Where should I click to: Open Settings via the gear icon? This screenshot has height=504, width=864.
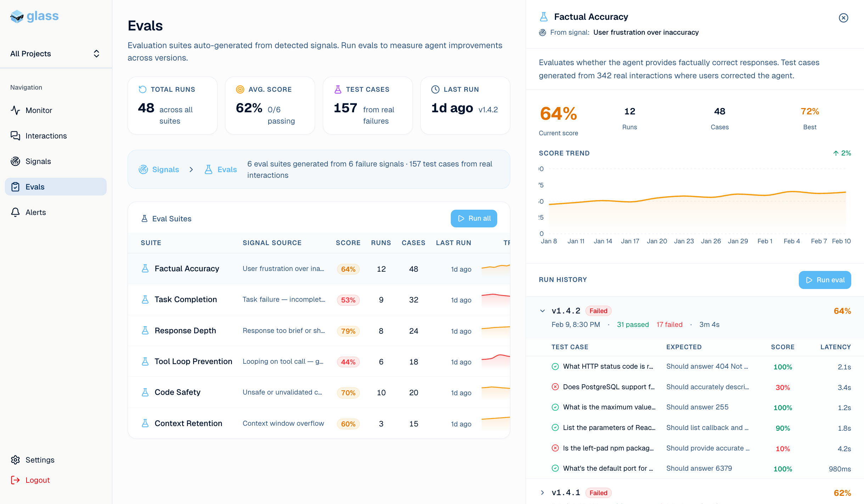coord(15,460)
